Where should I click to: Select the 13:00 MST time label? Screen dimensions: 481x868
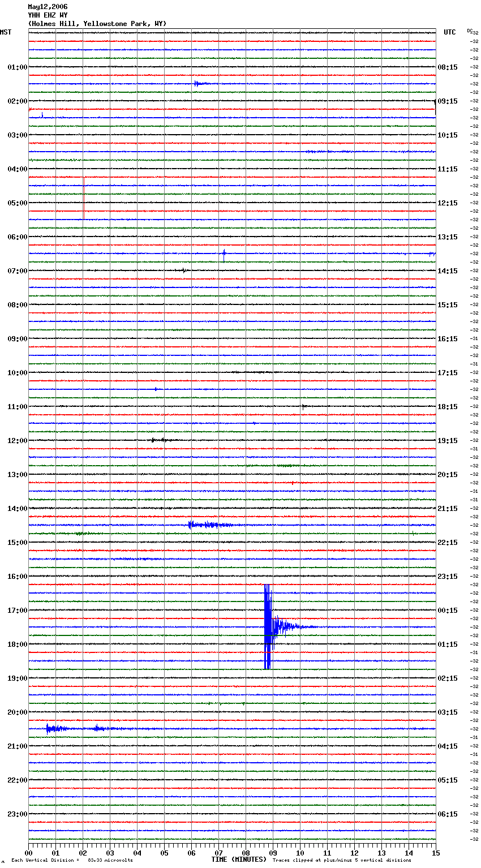pos(18,475)
